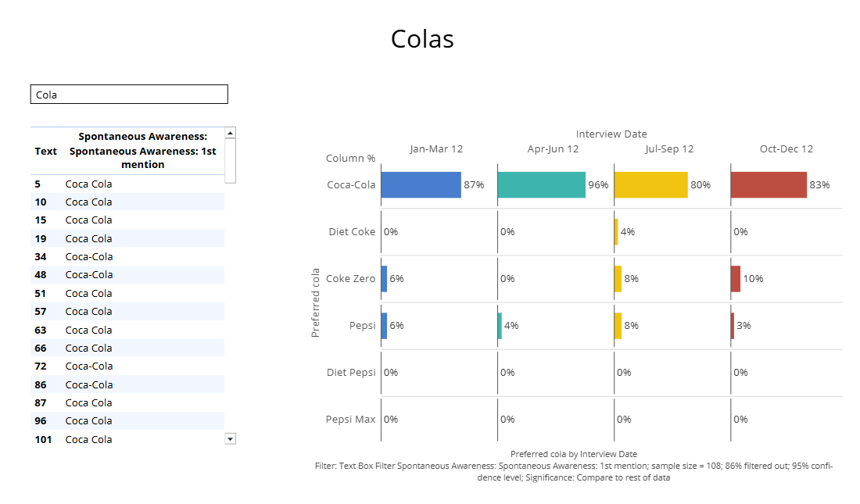Screen dimensions: 860x504
Task: Click the scroll down arrow of the table
Action: (x=230, y=439)
